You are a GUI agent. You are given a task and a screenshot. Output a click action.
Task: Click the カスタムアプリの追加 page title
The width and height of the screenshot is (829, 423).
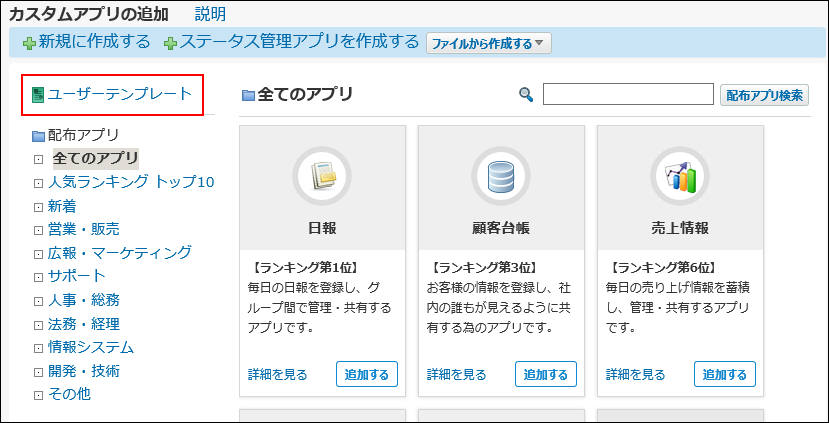[x=89, y=14]
